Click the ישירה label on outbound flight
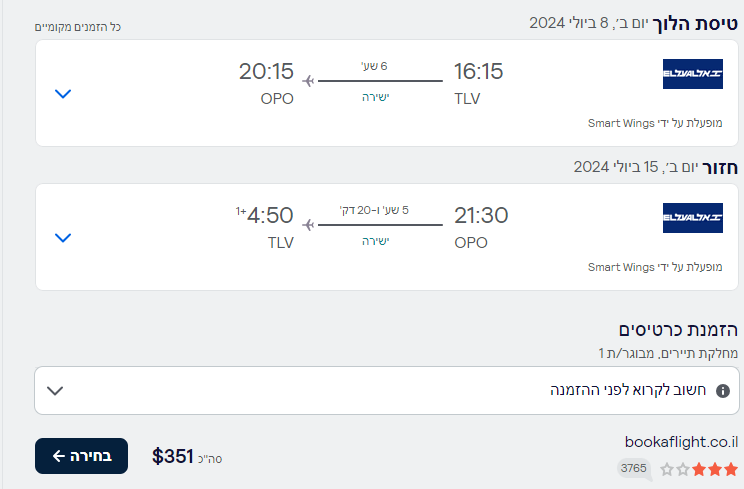 tap(375, 98)
